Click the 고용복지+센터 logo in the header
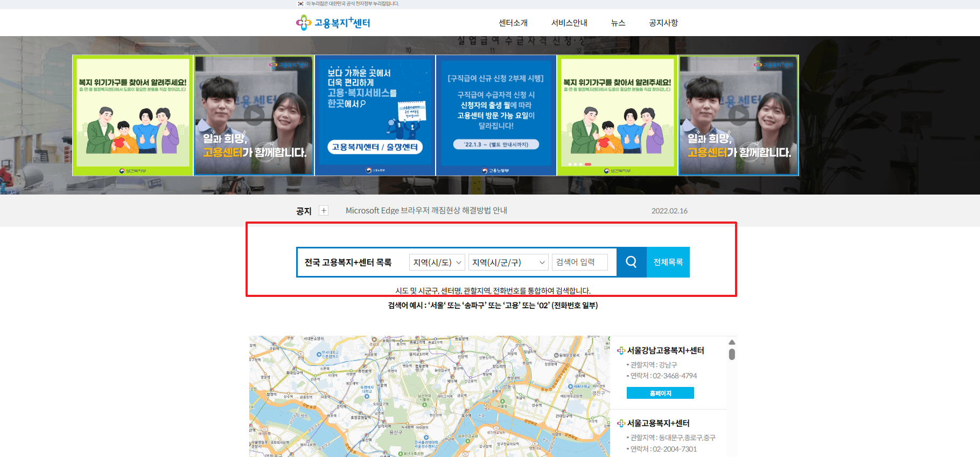This screenshot has width=980, height=457. [333, 23]
